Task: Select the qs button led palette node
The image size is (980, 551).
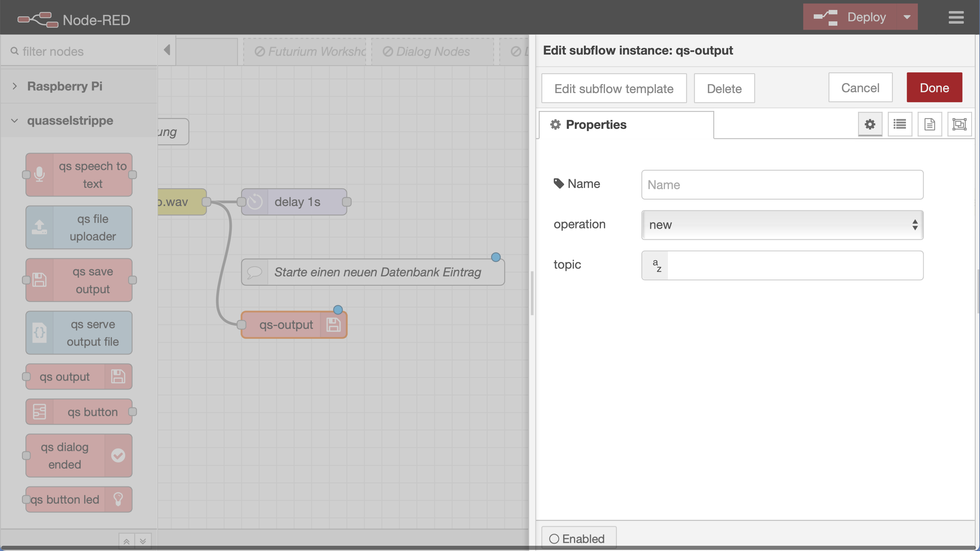Action: [79, 499]
